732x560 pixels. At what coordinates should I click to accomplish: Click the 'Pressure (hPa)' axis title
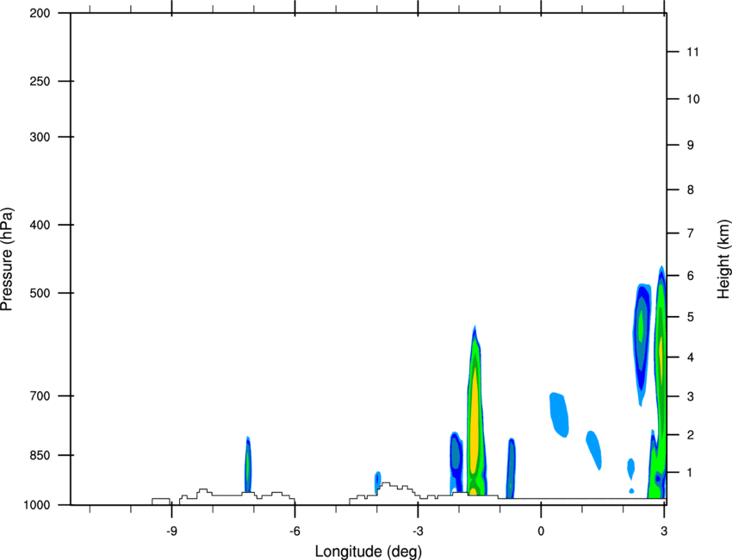click(7, 259)
